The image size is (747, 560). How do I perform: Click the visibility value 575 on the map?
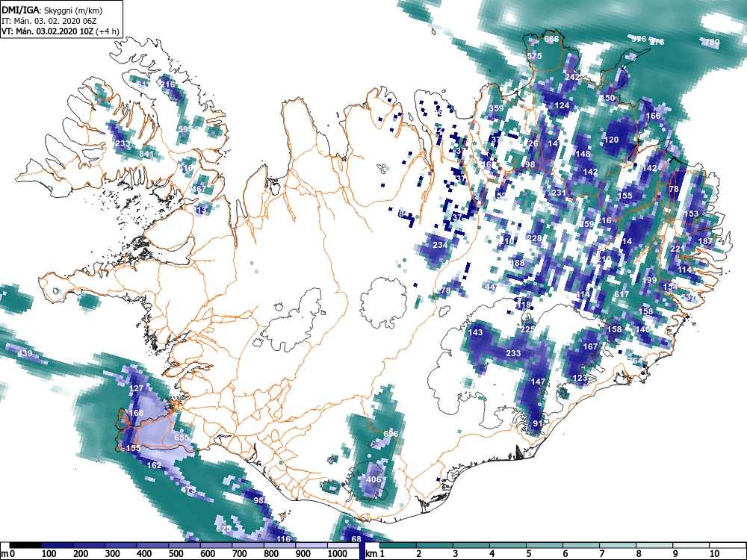pyautogui.click(x=535, y=56)
